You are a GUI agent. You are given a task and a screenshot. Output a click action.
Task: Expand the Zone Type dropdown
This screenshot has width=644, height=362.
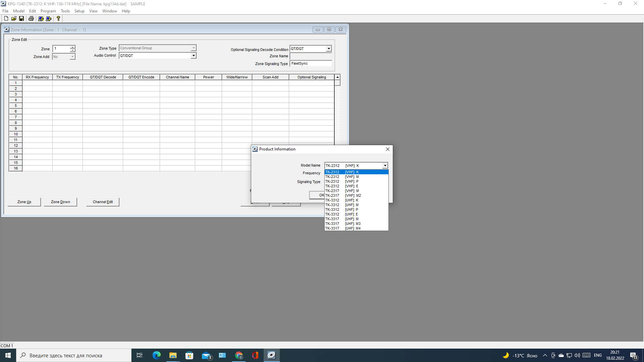(194, 48)
